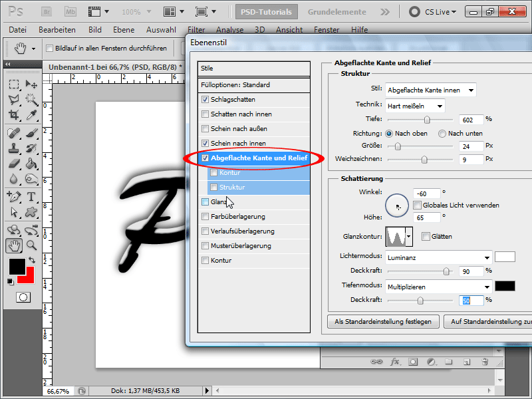
Task: Check Globales Licht verwenden
Action: click(418, 205)
